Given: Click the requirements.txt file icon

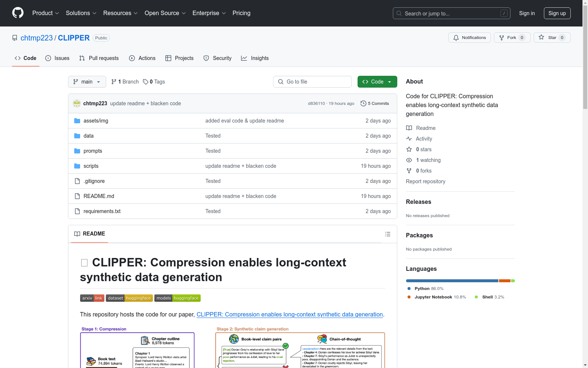Looking at the screenshot, I should click(x=77, y=211).
